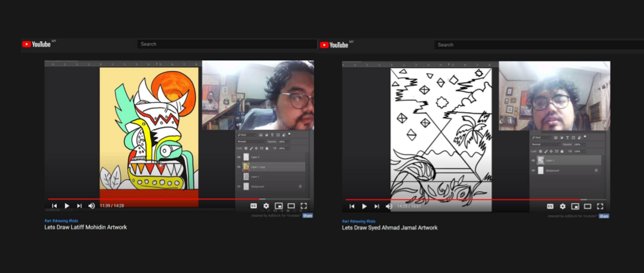Click the Share button under the left video

(308, 216)
